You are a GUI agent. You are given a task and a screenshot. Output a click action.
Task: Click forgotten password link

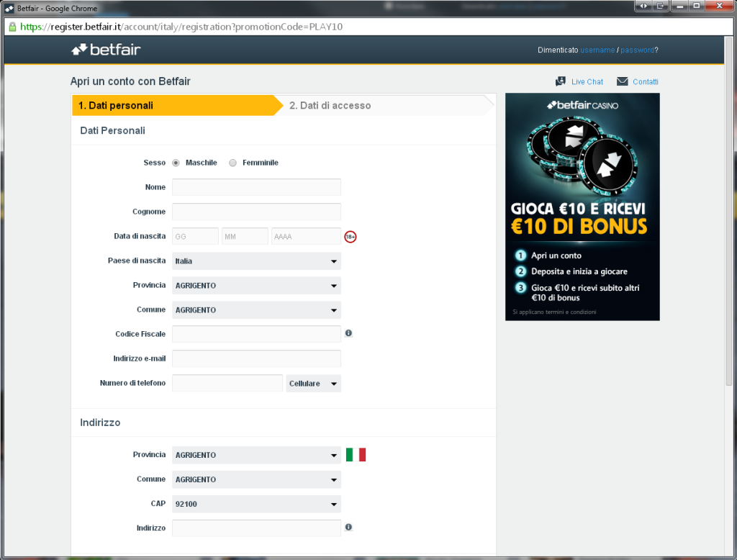pyautogui.click(x=638, y=50)
